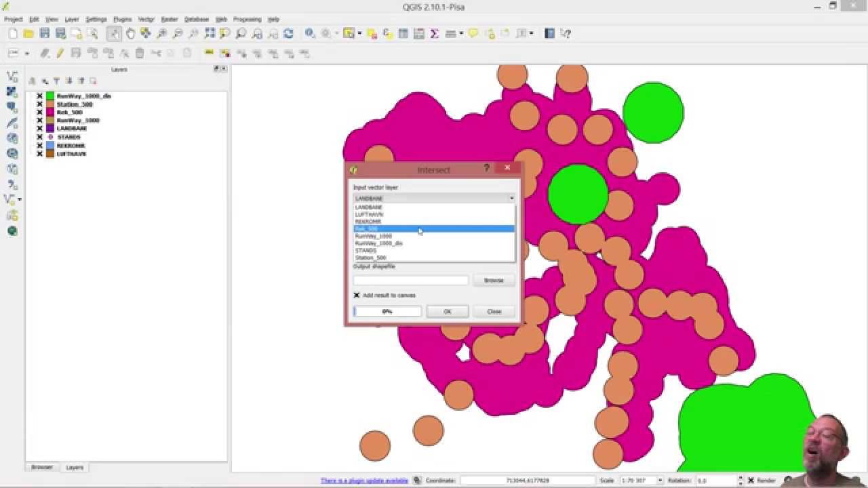The width and height of the screenshot is (868, 488).
Task: Select the Measure Line tool
Action: click(450, 33)
